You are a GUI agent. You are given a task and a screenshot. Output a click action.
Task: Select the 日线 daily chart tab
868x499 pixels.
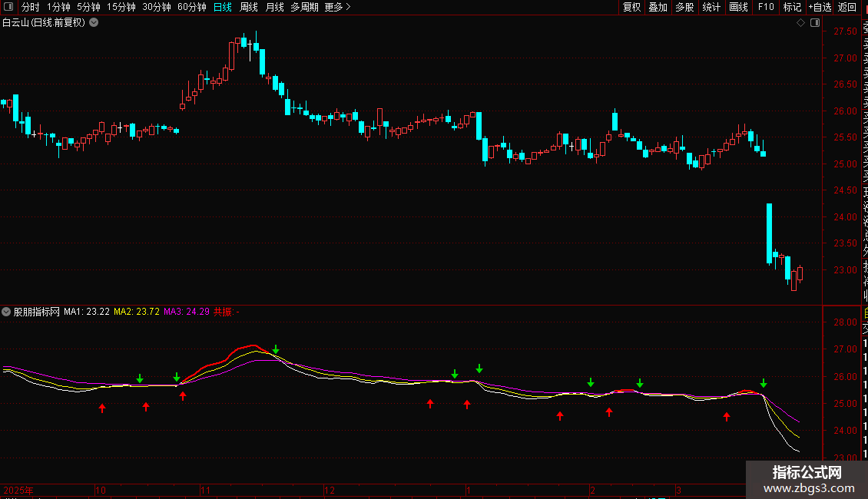223,7
